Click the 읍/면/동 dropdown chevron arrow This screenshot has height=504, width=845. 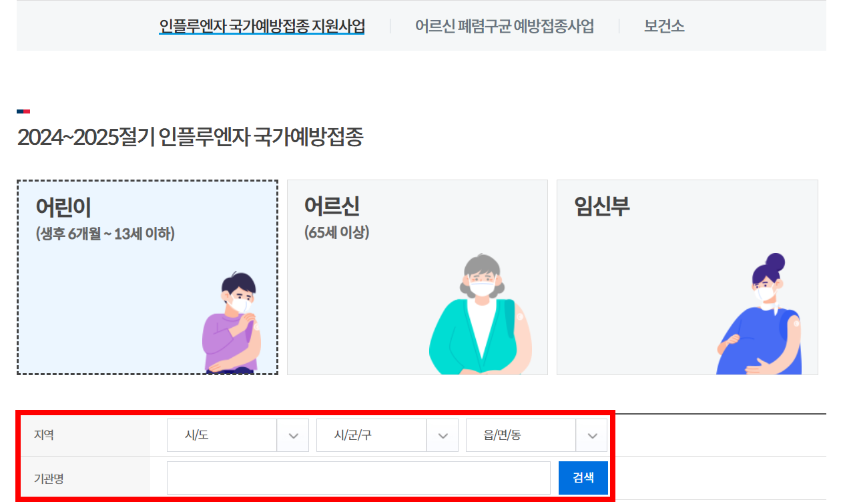coord(591,435)
